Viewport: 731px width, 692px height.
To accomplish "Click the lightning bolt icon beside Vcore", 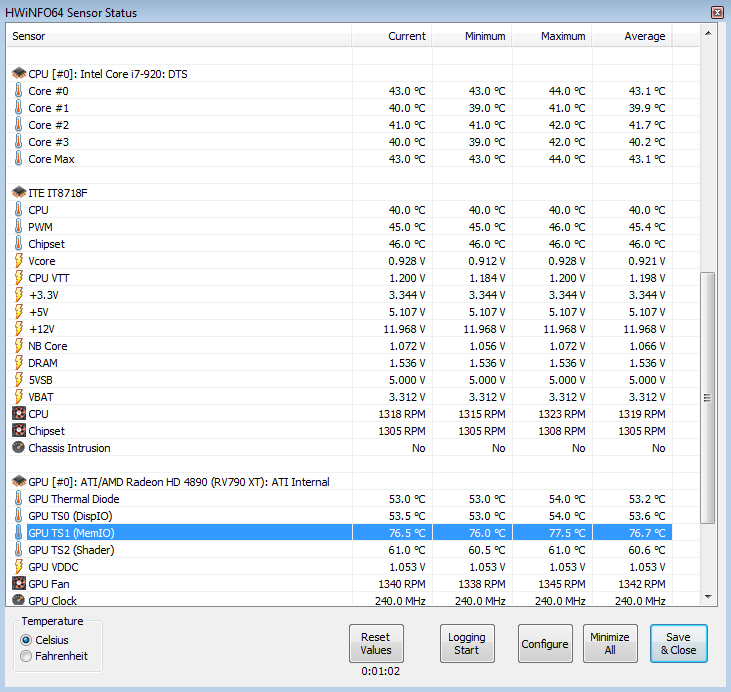I will click(x=19, y=261).
